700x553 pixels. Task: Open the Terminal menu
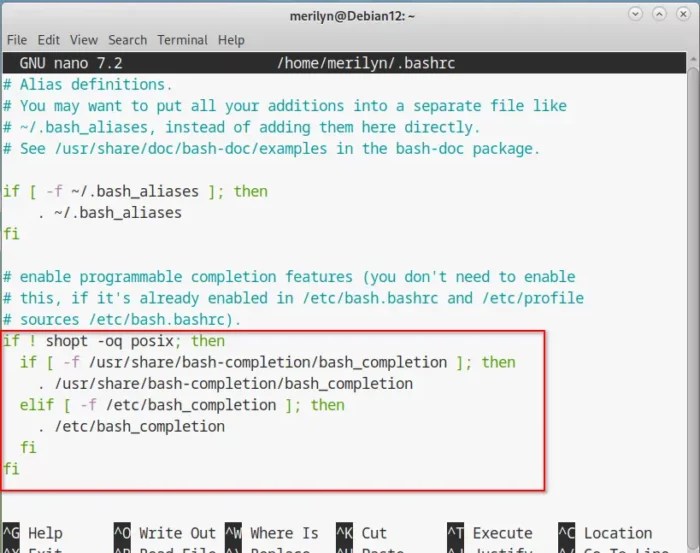[182, 40]
